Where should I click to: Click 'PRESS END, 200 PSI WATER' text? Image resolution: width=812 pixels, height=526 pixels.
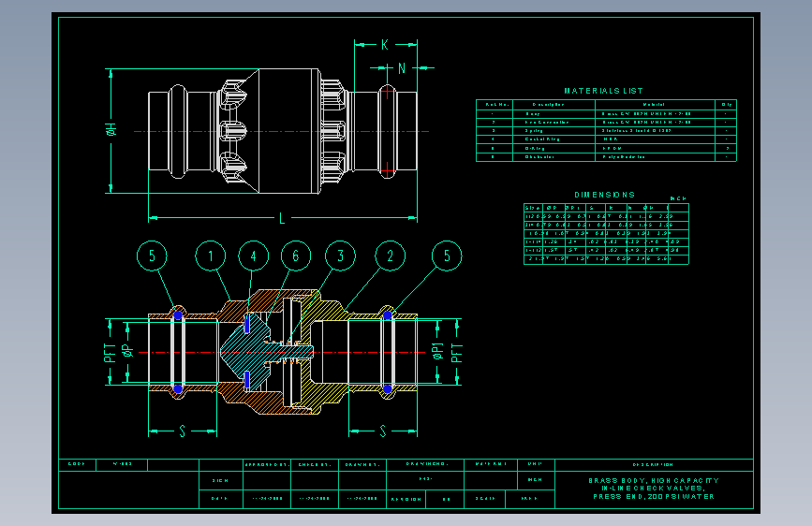[x=654, y=496]
